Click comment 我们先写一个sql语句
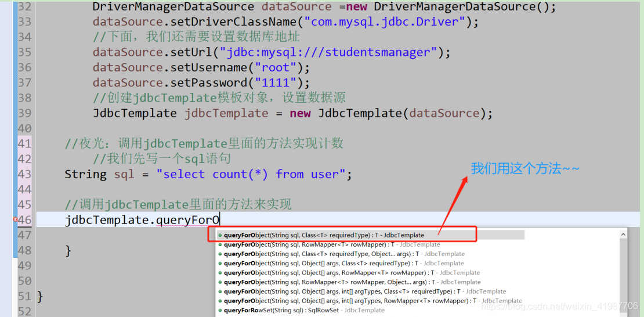 161,158
